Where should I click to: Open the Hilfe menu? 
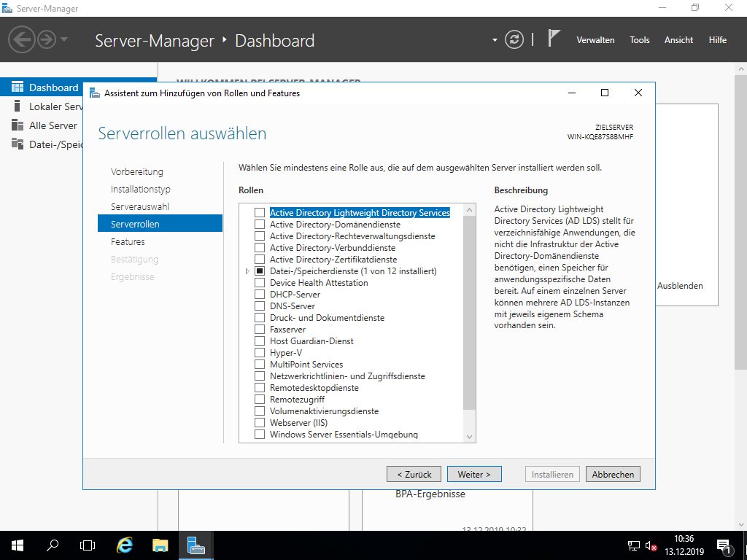[717, 40]
